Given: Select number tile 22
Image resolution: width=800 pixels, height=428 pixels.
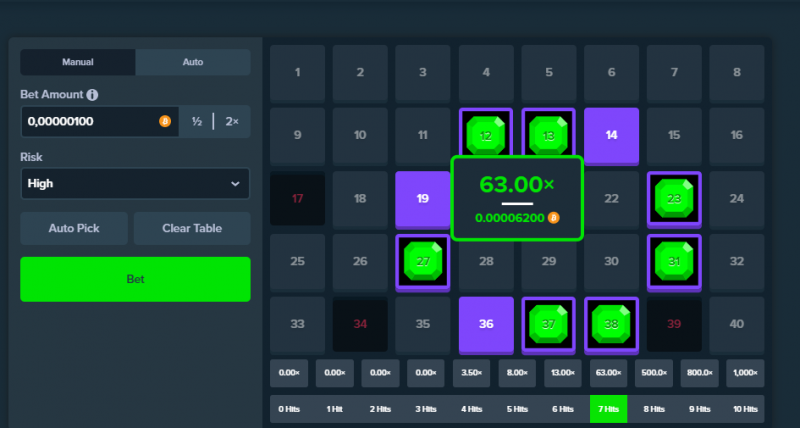Looking at the screenshot, I should (x=611, y=199).
